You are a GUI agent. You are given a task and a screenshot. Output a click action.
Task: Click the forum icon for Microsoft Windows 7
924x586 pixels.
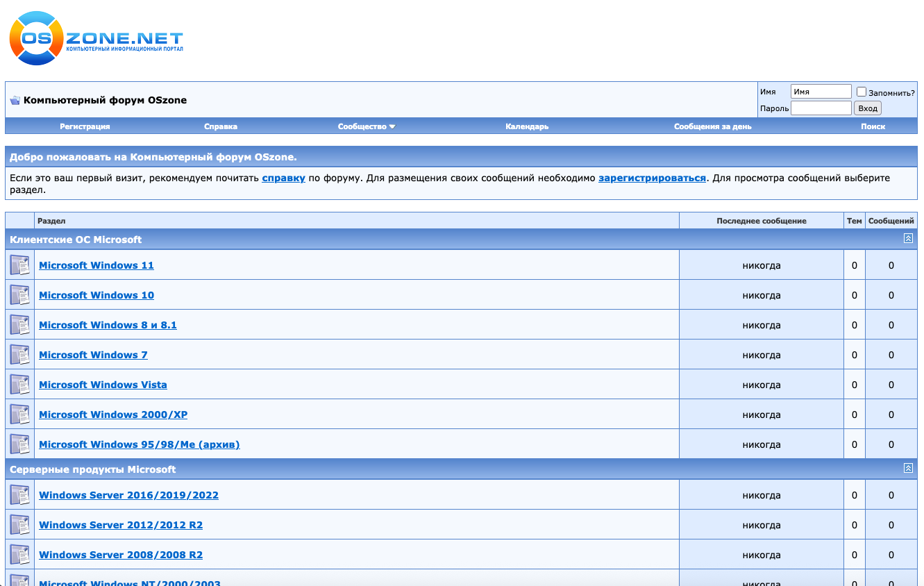point(19,355)
